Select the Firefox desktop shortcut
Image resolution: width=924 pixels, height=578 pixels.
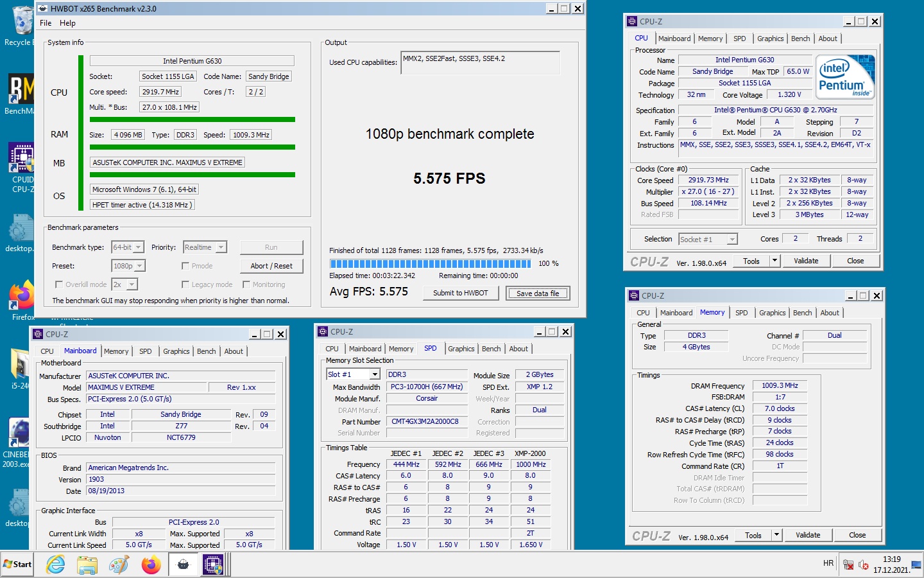coord(22,301)
